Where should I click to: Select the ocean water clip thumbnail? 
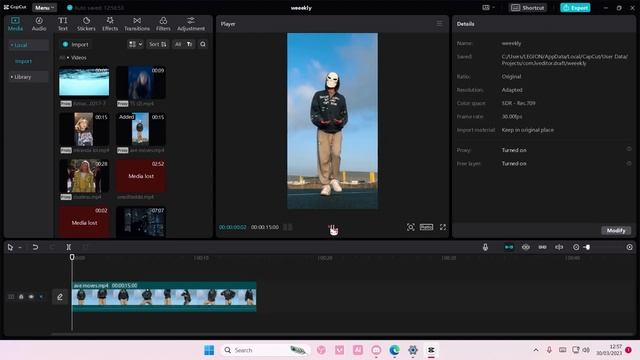click(x=84, y=82)
